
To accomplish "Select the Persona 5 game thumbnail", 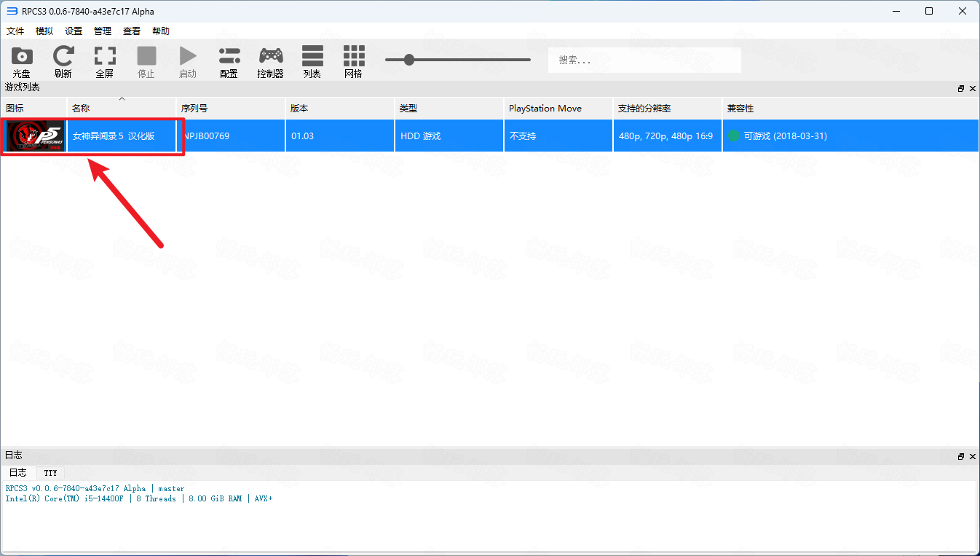I will click(x=33, y=136).
